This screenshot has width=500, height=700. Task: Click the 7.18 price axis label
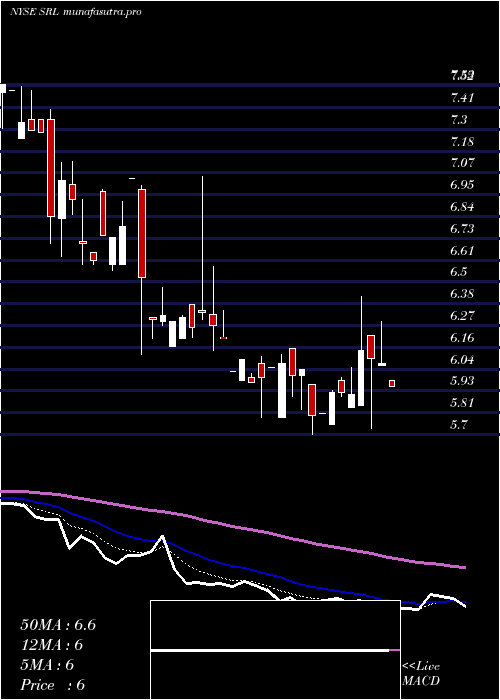click(462, 142)
